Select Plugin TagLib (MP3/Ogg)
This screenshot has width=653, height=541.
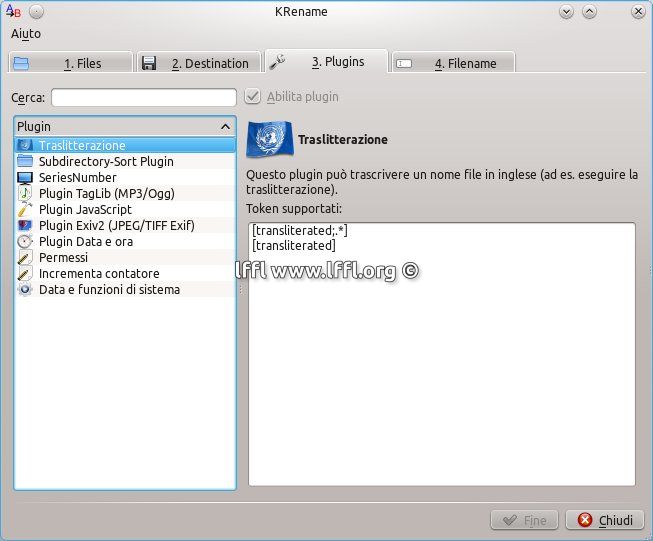(x=125, y=193)
